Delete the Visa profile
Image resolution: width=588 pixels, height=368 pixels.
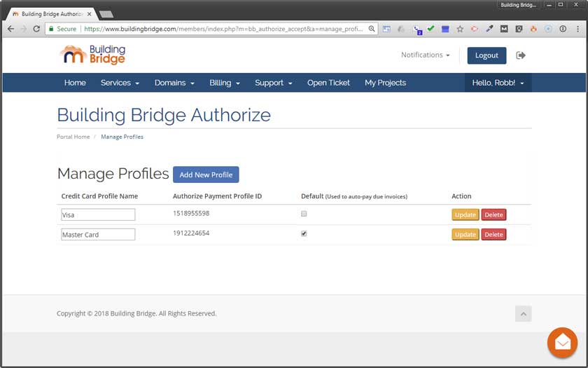[x=494, y=214]
